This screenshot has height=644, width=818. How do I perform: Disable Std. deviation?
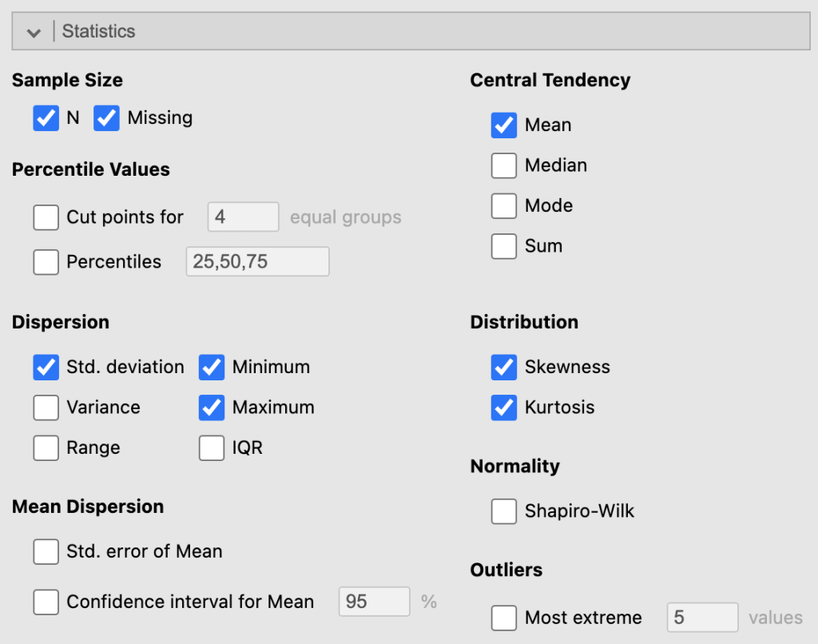point(46,367)
